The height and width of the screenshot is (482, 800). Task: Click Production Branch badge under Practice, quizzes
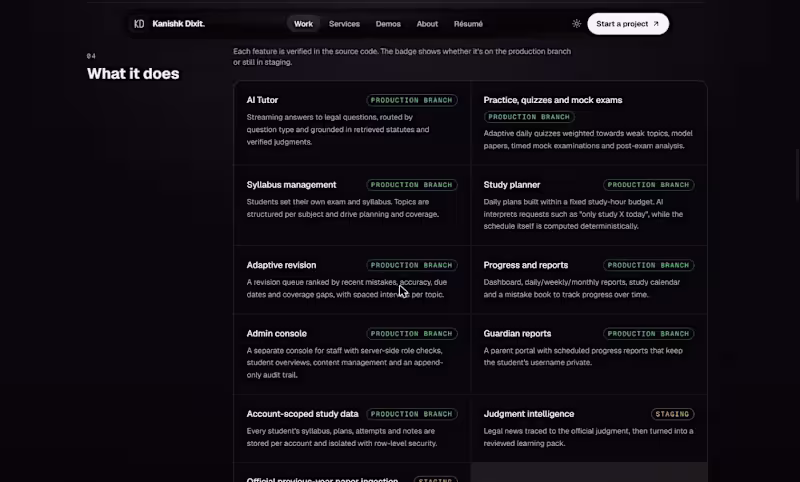(529, 117)
